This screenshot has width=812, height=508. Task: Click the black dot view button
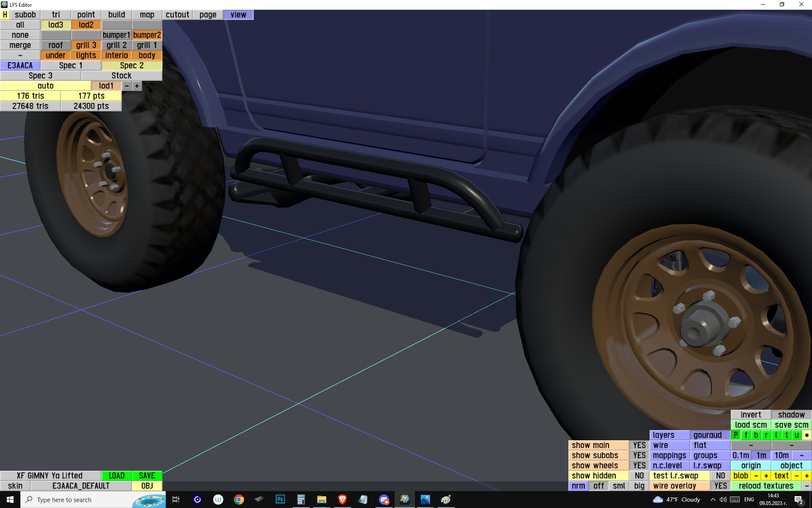pyautogui.click(x=807, y=435)
